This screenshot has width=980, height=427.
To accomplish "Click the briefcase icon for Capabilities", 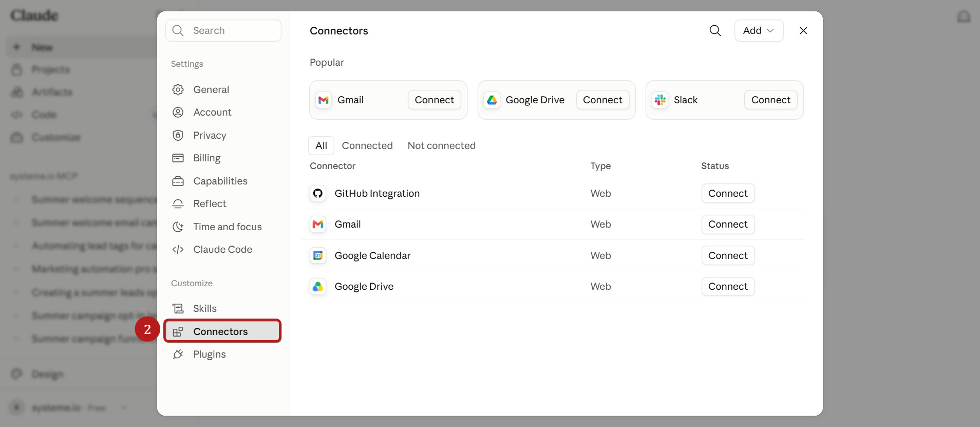I will [x=178, y=181].
